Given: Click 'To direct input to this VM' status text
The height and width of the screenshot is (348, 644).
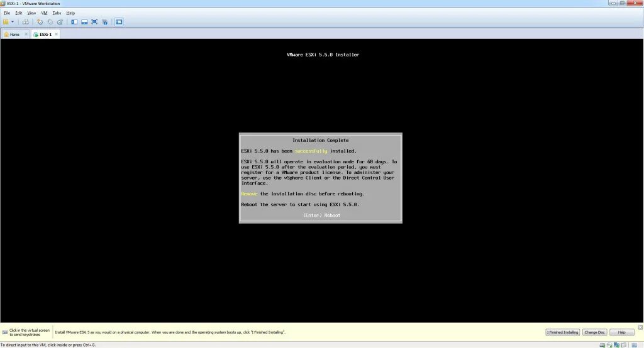Looking at the screenshot, I should pyautogui.click(x=48, y=345).
